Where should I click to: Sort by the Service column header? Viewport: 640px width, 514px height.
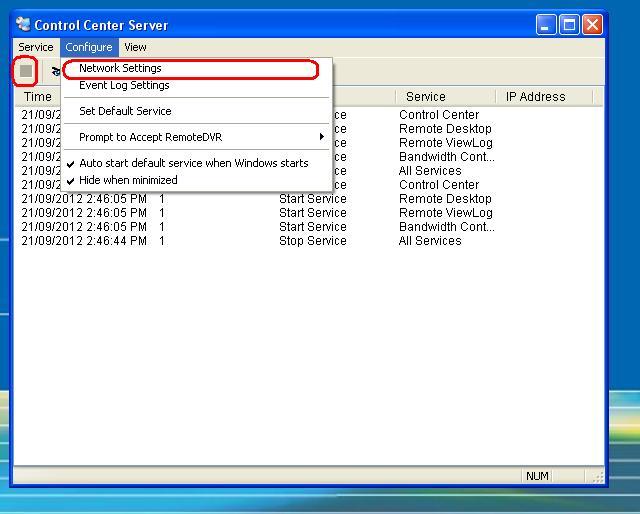coord(445,97)
